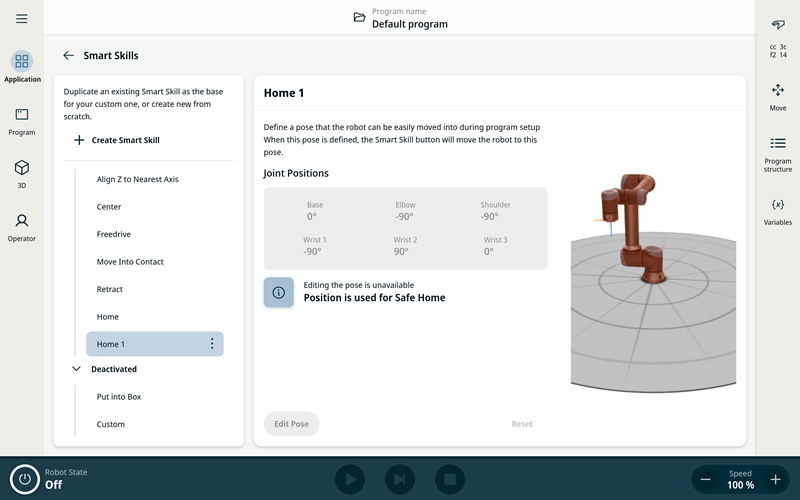
Task: Open Home 1 options menu
Action: (x=211, y=344)
